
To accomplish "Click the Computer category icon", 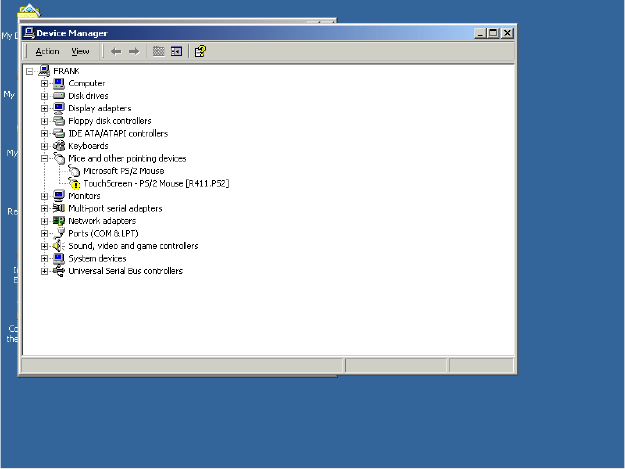I will [x=59, y=83].
